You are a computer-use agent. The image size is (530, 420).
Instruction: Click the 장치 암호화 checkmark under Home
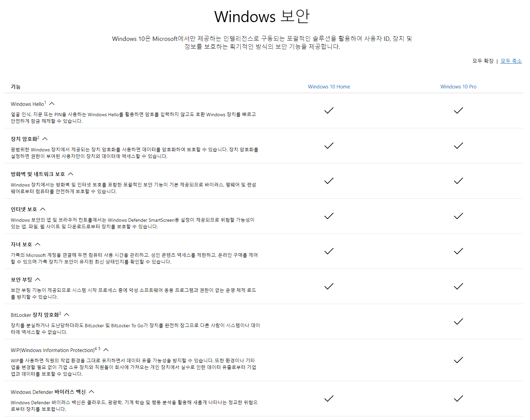point(329,146)
